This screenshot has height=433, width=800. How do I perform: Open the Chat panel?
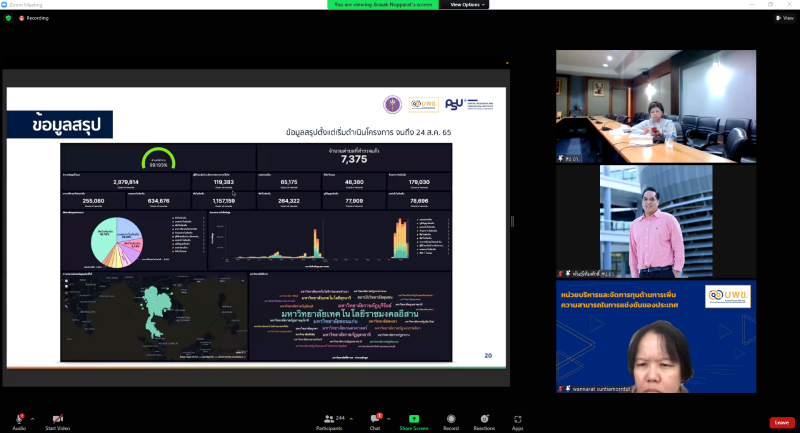point(375,418)
